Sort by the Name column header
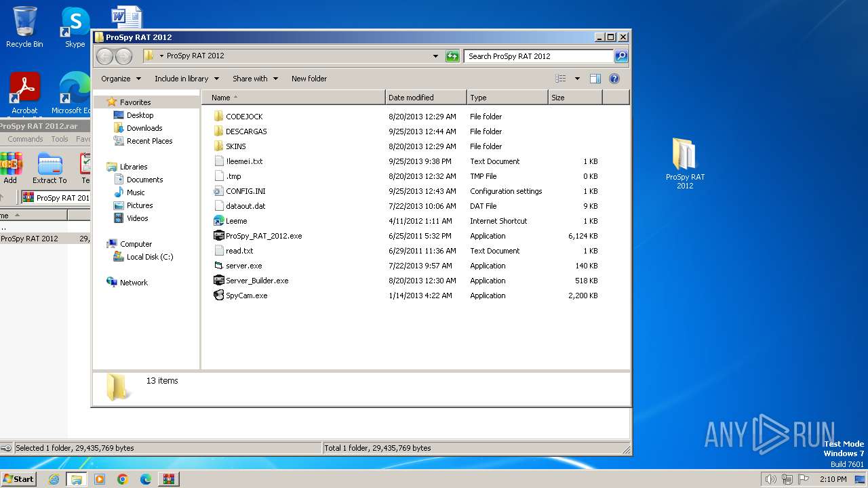Viewport: 868px width, 488px height. [x=294, y=98]
